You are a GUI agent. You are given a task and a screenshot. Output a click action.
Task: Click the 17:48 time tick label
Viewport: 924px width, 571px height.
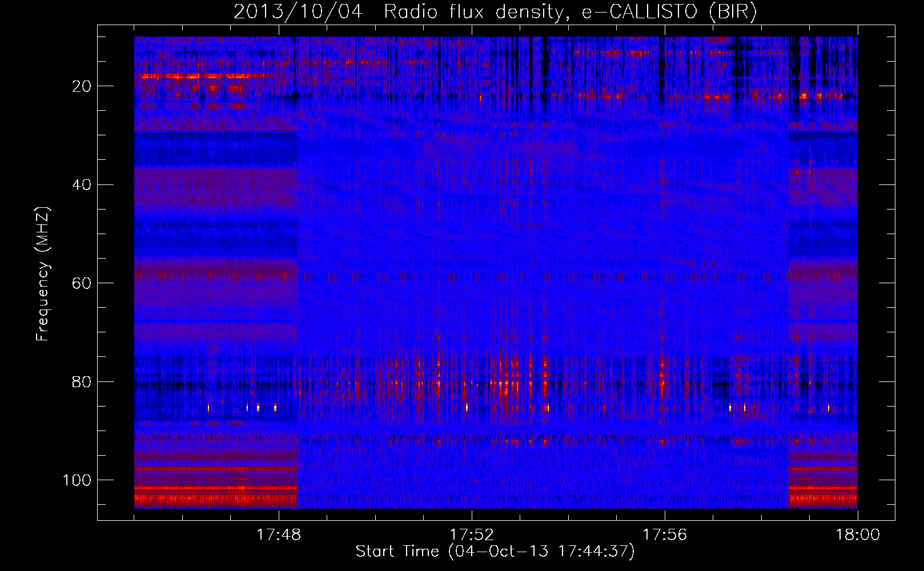pos(279,535)
